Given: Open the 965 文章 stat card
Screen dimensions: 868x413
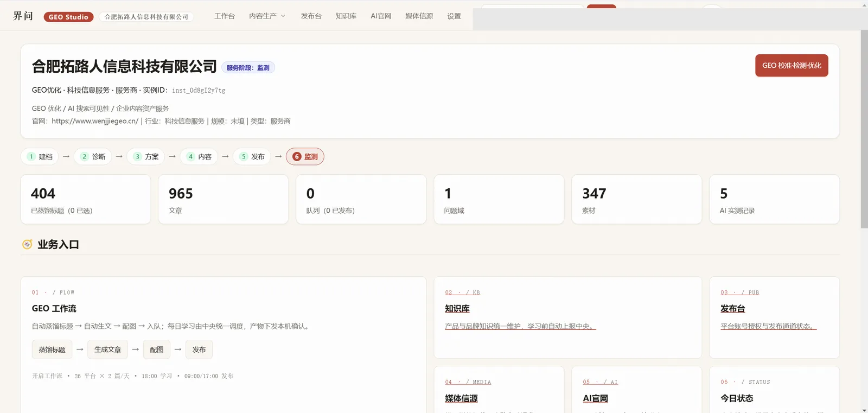Looking at the screenshot, I should point(224,199).
